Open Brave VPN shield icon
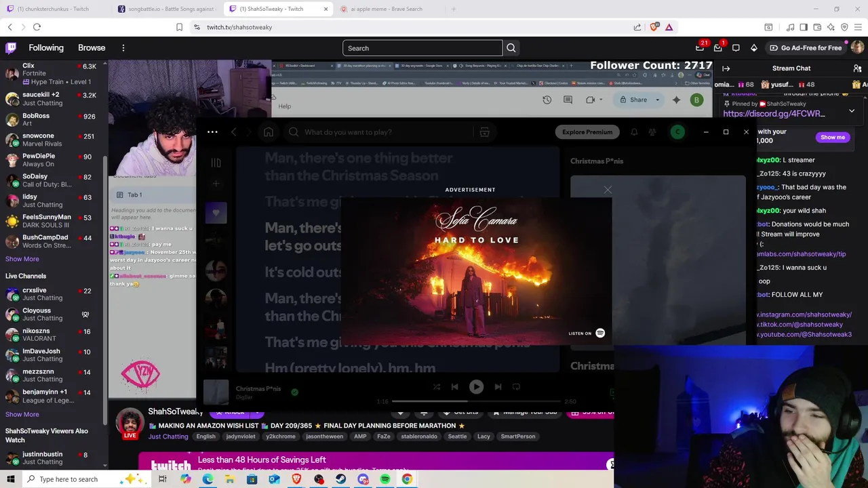Screen dimensions: 868x488 pos(844,27)
